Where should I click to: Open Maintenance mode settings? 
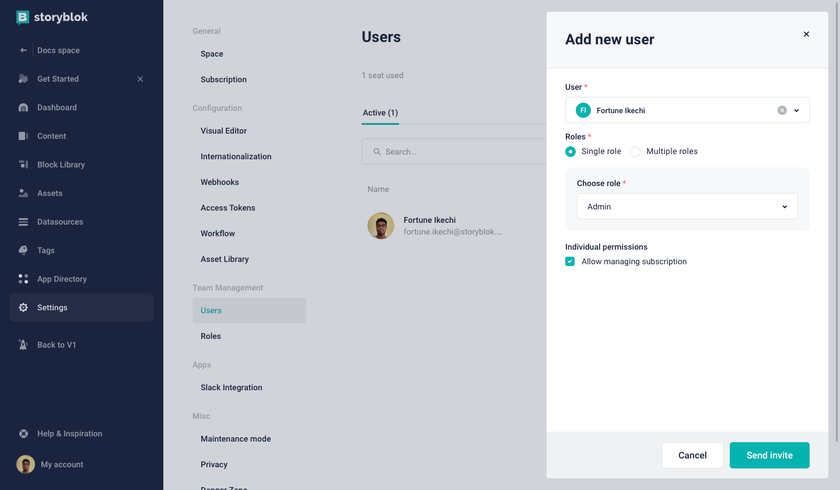pos(236,439)
